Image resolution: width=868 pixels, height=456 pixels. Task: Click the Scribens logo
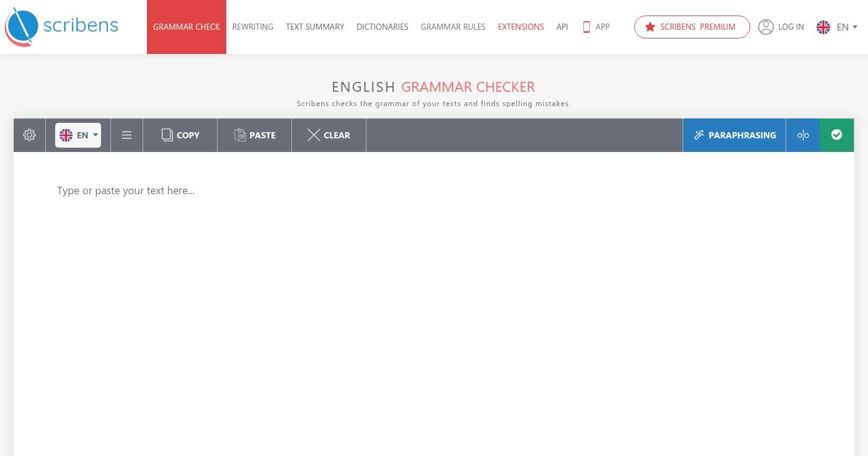(x=61, y=27)
